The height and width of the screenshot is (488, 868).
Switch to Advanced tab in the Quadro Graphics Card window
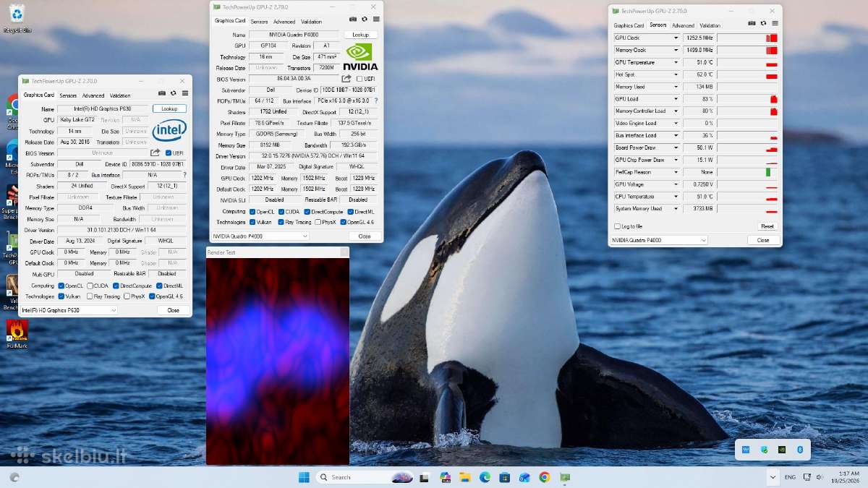pos(284,22)
